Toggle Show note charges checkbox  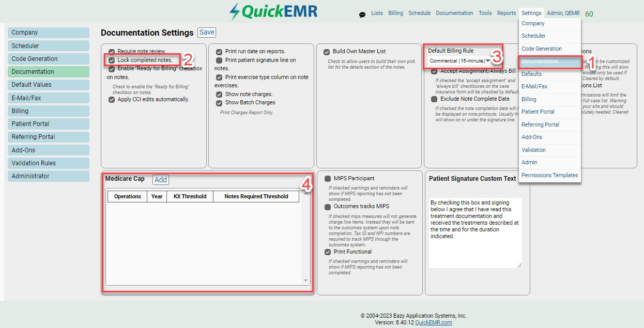point(219,95)
